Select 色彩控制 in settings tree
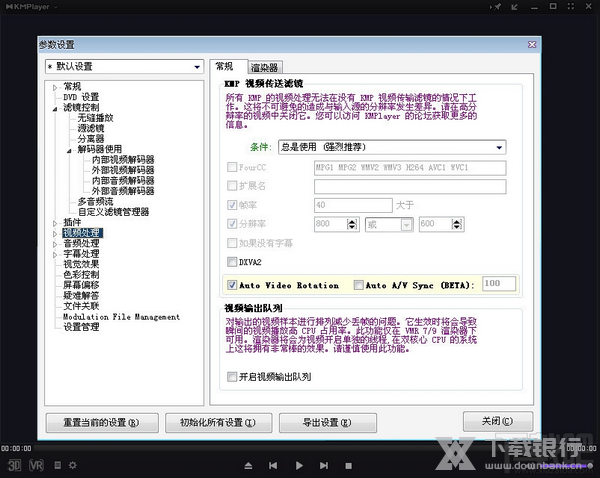 (x=81, y=275)
